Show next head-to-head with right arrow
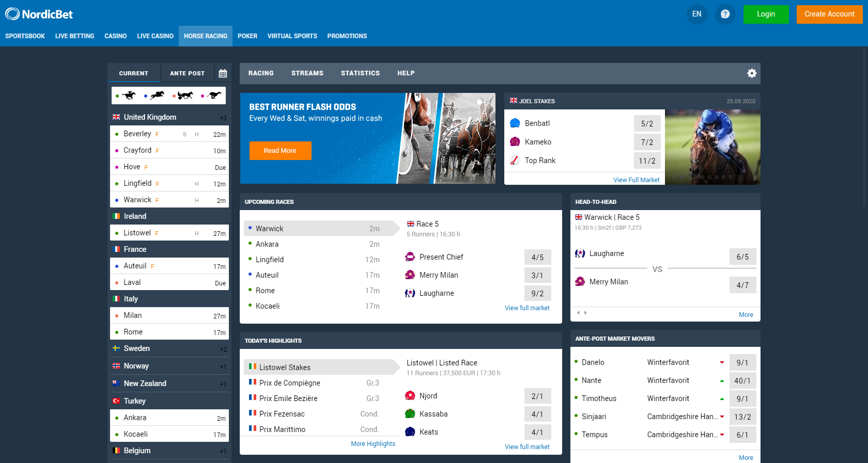 [x=585, y=313]
